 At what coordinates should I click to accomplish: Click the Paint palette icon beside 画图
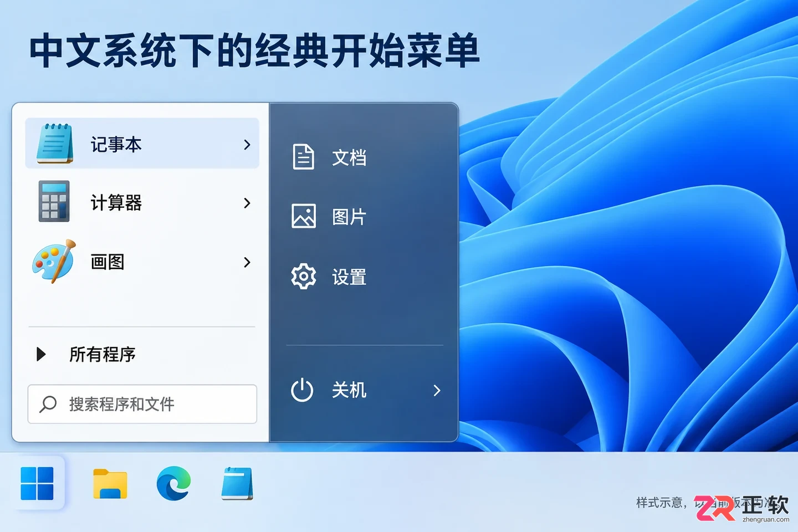[54, 261]
